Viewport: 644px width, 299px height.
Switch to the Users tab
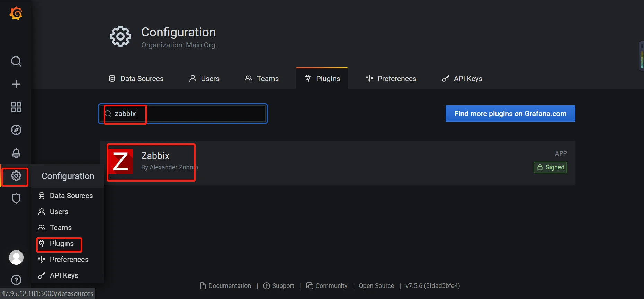[204, 79]
